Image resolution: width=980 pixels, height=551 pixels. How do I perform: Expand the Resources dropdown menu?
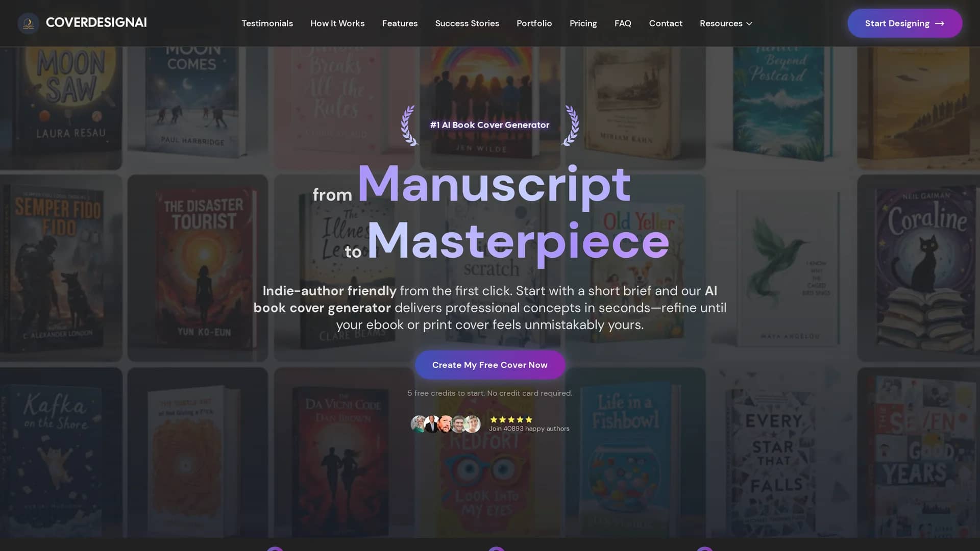point(726,23)
